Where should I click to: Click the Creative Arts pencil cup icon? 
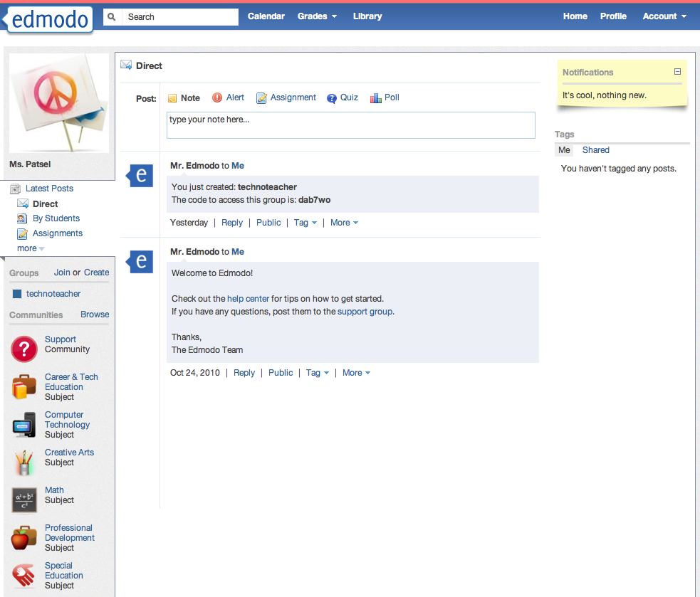(x=24, y=463)
